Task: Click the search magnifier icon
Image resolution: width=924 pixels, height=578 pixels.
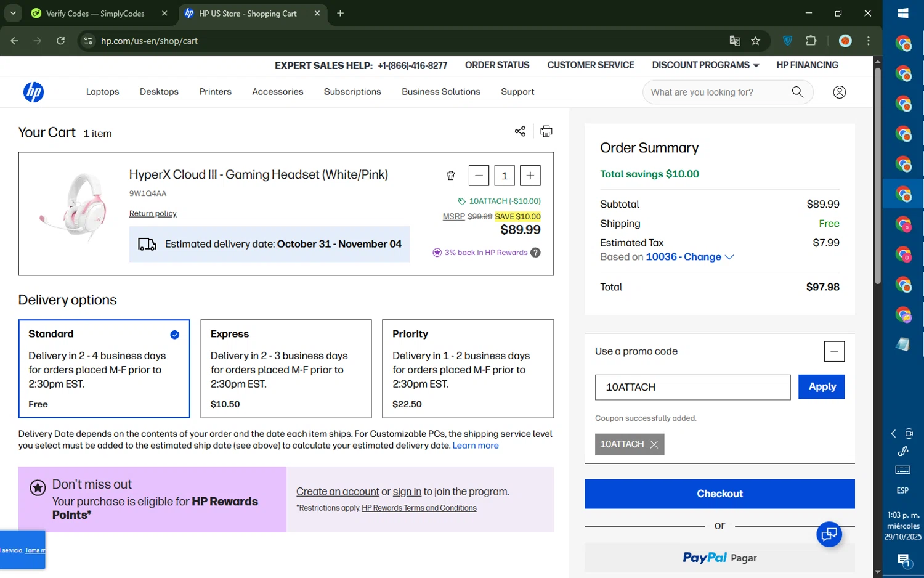Action: tap(797, 92)
